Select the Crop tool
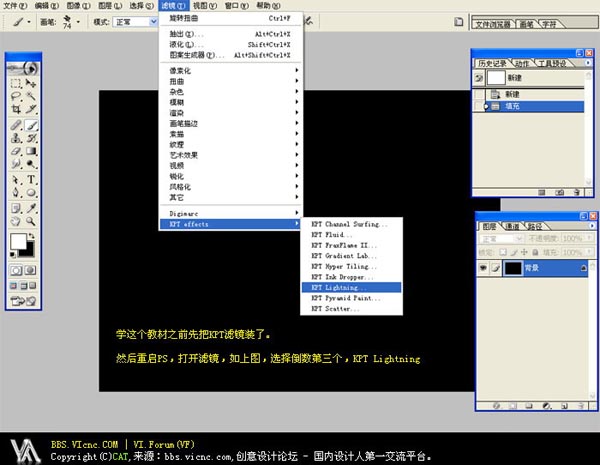 (x=16, y=109)
